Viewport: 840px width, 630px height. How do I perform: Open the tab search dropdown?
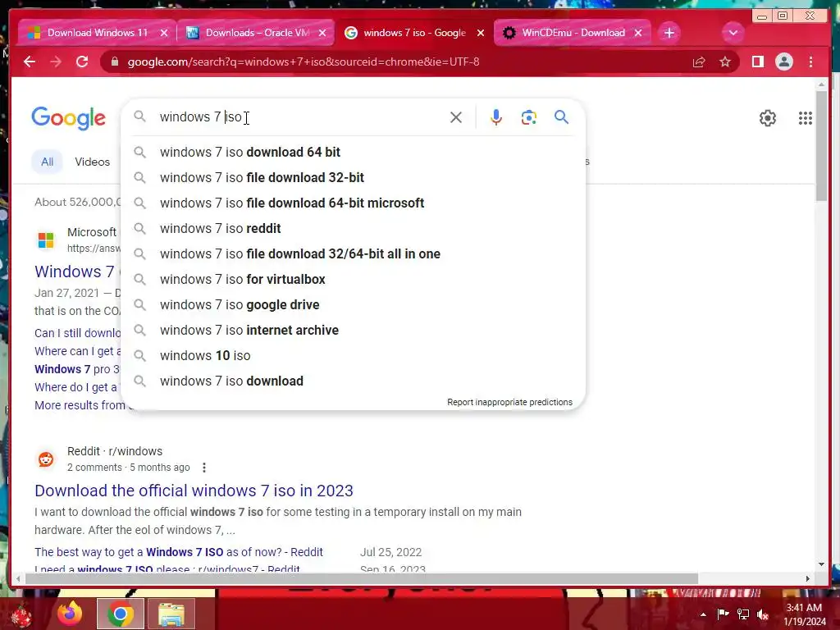(x=733, y=33)
